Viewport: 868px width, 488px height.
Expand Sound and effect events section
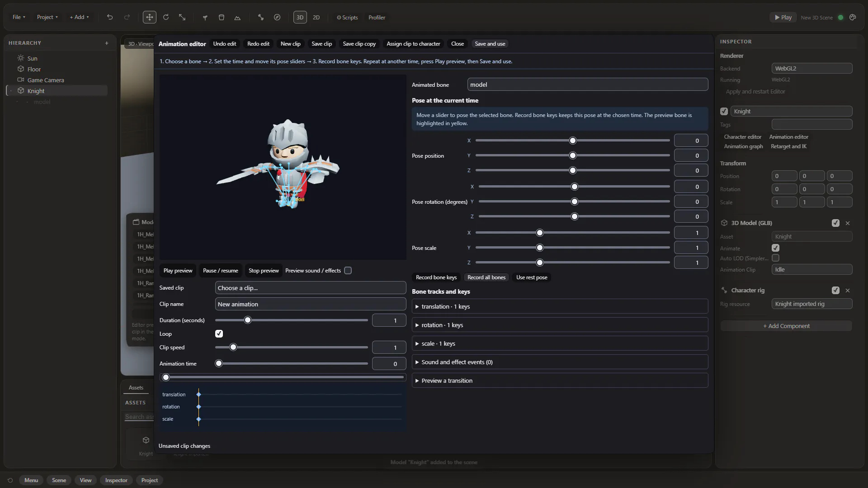(560, 362)
